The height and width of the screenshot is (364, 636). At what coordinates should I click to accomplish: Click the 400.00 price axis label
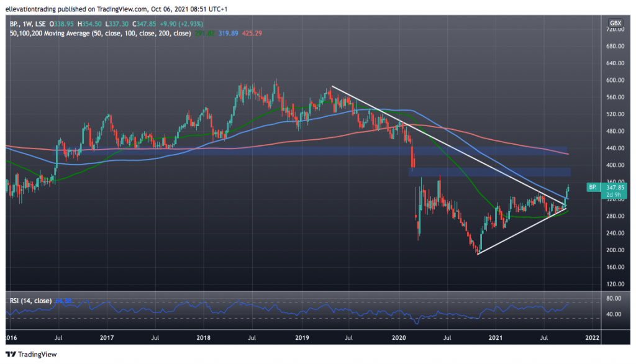tap(615, 165)
